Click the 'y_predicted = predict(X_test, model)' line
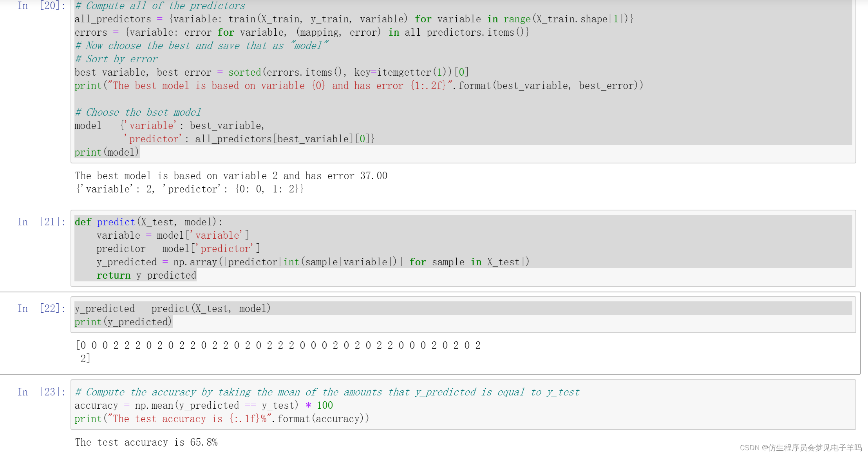Screen dimensions: 868x455 click(x=172, y=308)
